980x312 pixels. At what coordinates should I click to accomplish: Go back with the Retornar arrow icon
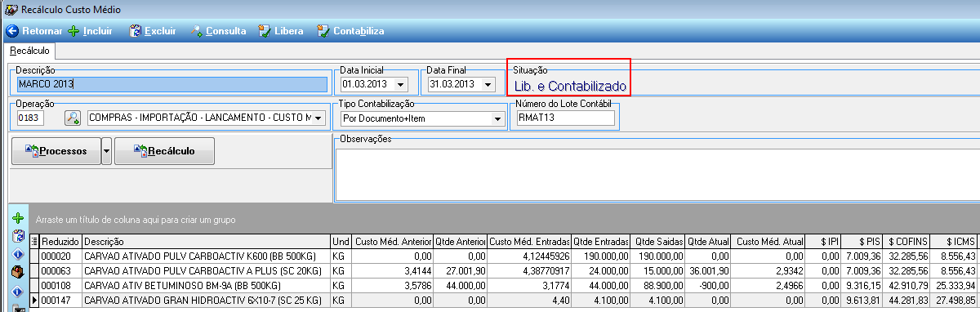(11, 31)
